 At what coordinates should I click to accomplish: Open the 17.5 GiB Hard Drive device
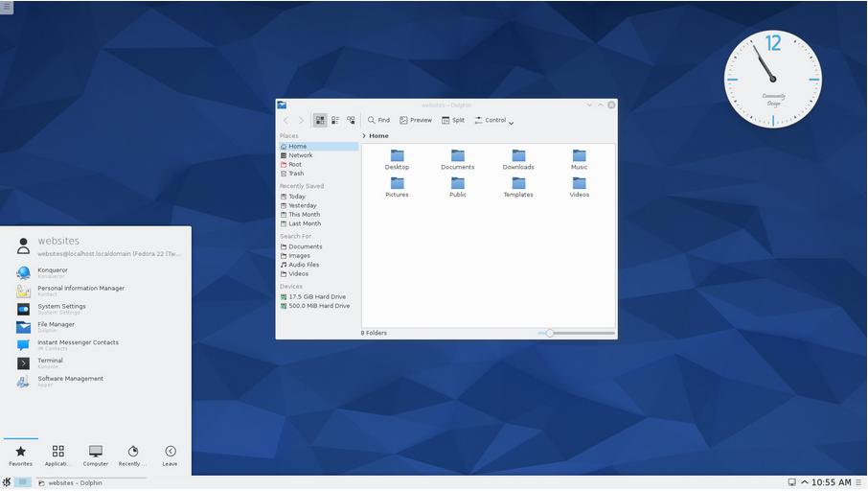(318, 296)
